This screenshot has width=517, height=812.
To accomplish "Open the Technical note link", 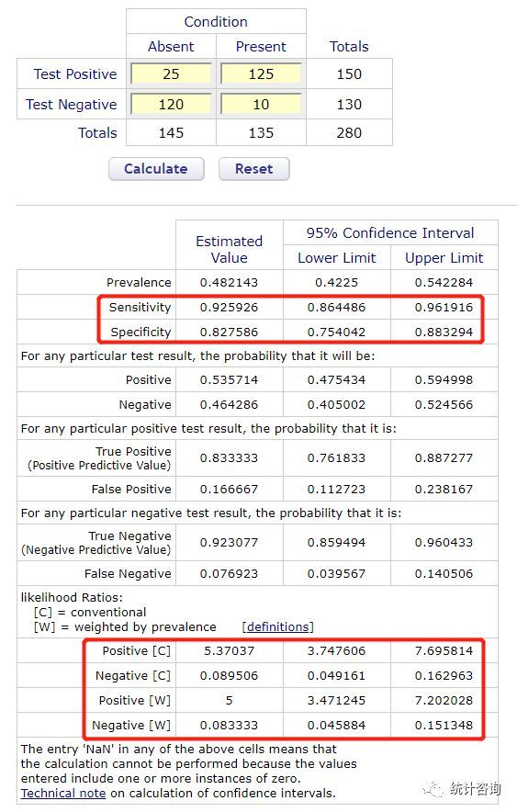I will click(x=63, y=793).
